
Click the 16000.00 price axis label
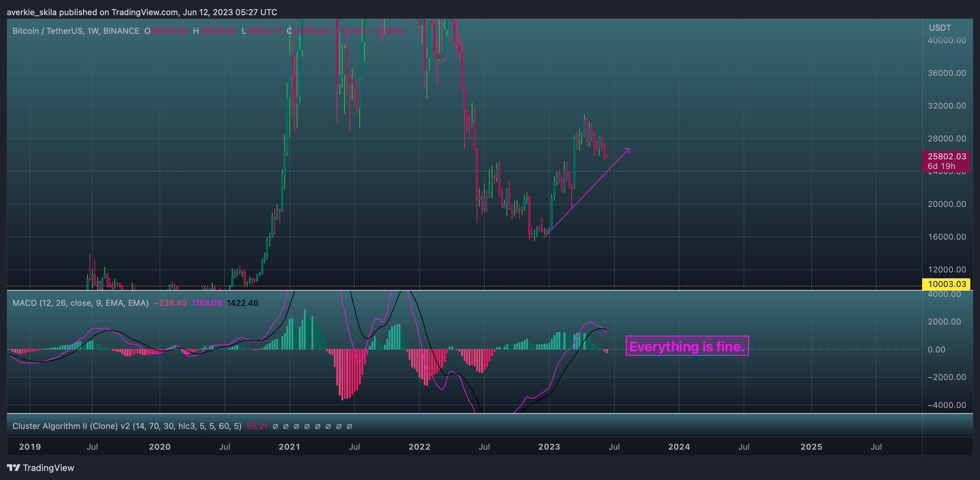pos(947,237)
